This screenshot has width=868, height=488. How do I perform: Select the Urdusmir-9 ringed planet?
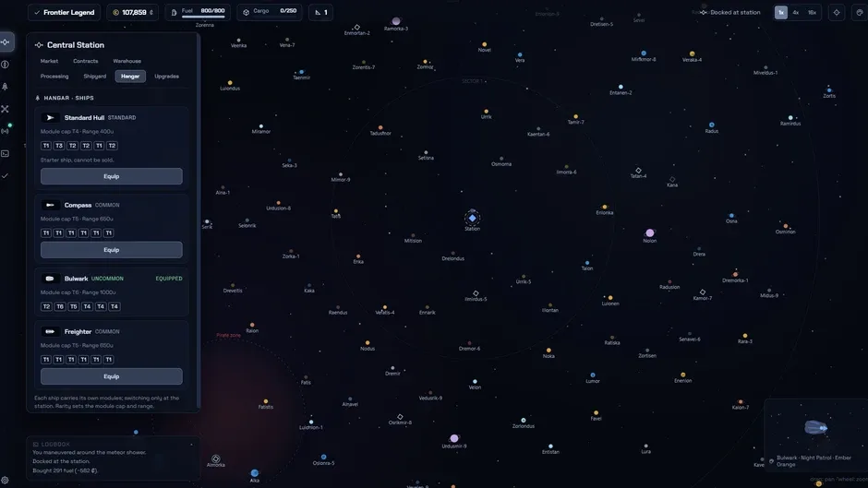click(x=454, y=438)
